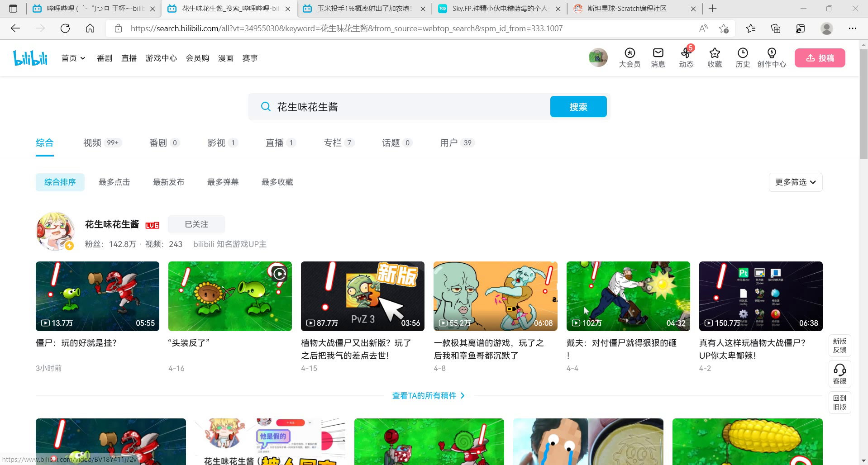Screen dimensions: 868x465
Task: Switch to the 用户 results tab
Action: (x=449, y=143)
